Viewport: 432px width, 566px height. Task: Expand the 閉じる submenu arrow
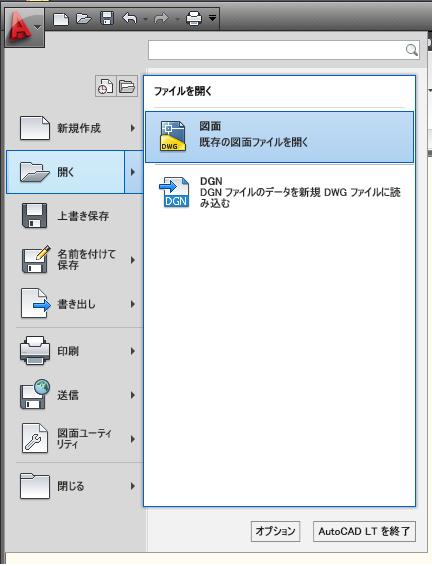133,486
